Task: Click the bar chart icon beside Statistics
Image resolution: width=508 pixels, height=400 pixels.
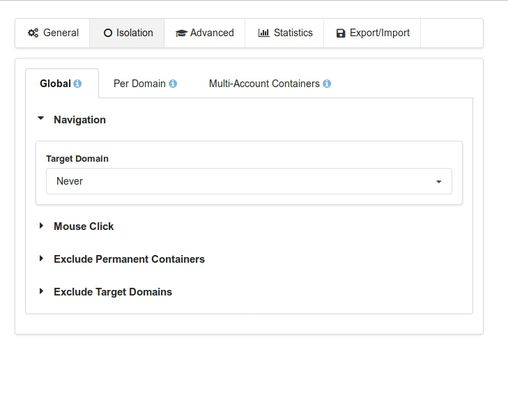Action: [x=263, y=33]
